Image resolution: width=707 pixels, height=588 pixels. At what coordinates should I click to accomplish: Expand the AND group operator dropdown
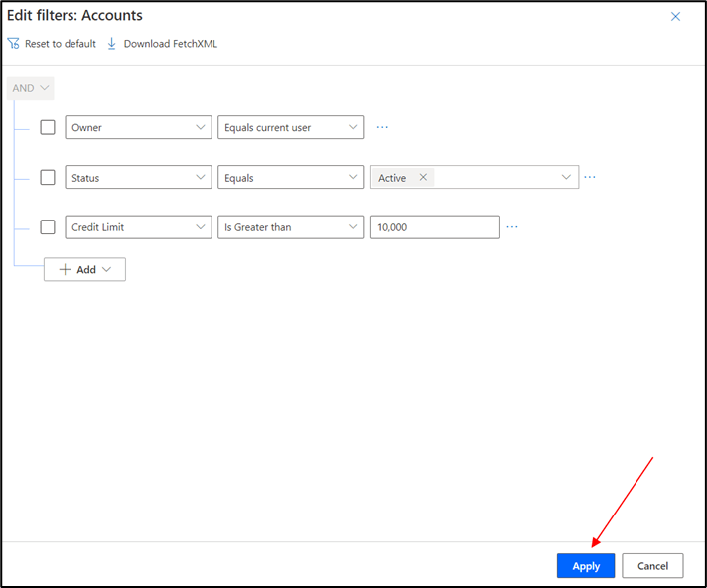pyautogui.click(x=30, y=88)
